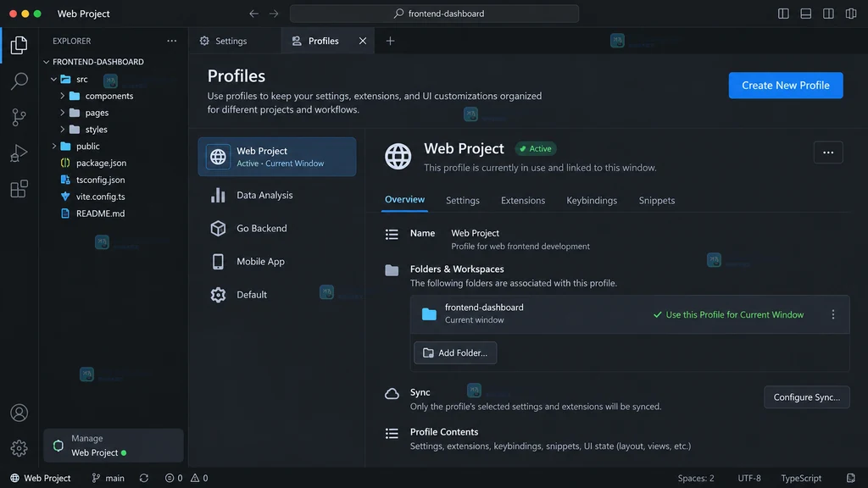Open the customize layout icon

point(851,14)
